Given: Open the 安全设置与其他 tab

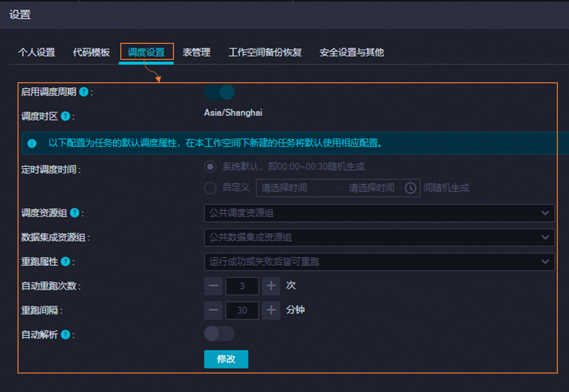Looking at the screenshot, I should pos(351,52).
